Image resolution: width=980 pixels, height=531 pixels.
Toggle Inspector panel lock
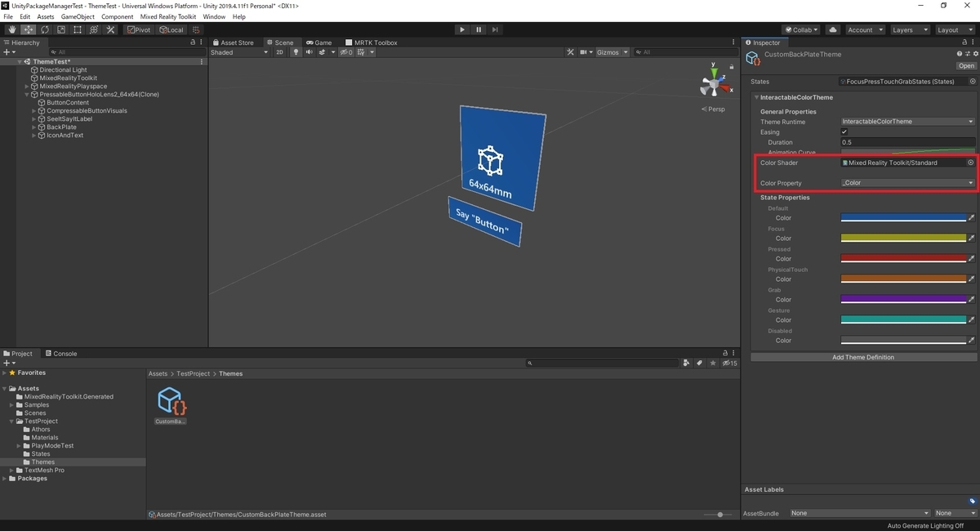coord(964,42)
